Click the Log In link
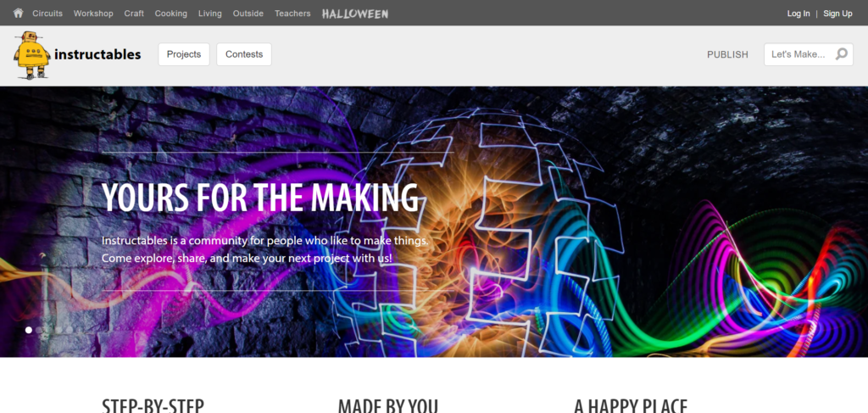Image resolution: width=868 pixels, height=413 pixels. [798, 14]
